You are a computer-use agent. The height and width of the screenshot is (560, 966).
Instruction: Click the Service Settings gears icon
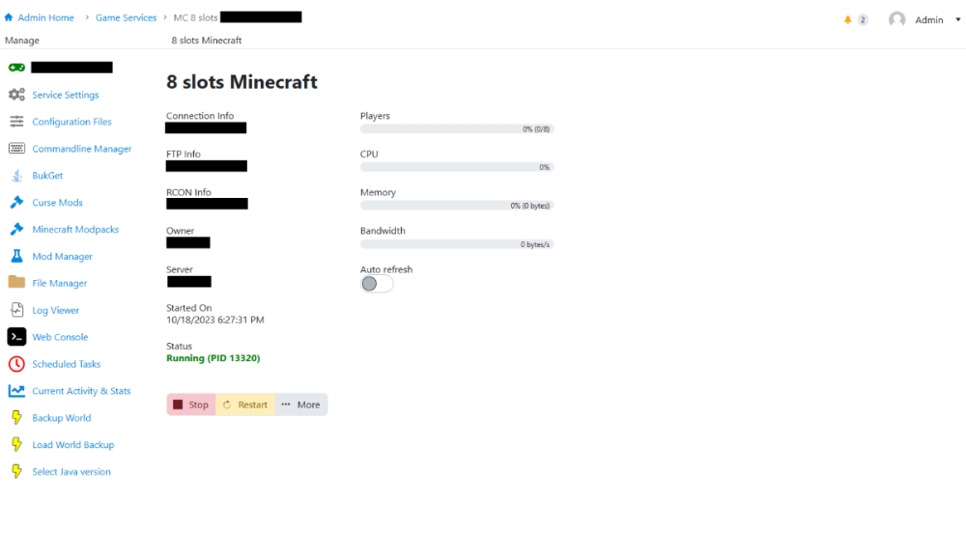click(16, 95)
